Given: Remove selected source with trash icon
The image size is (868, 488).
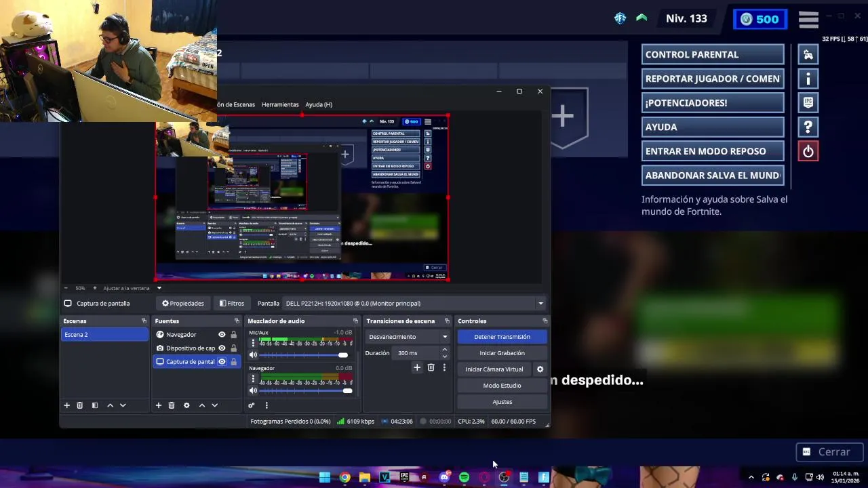Looking at the screenshot, I should pyautogui.click(x=171, y=405).
